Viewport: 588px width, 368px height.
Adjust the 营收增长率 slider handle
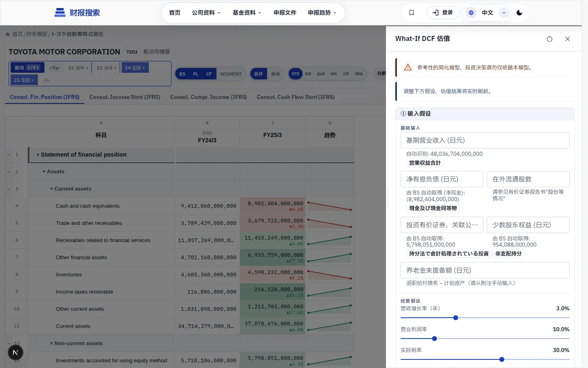click(456, 318)
